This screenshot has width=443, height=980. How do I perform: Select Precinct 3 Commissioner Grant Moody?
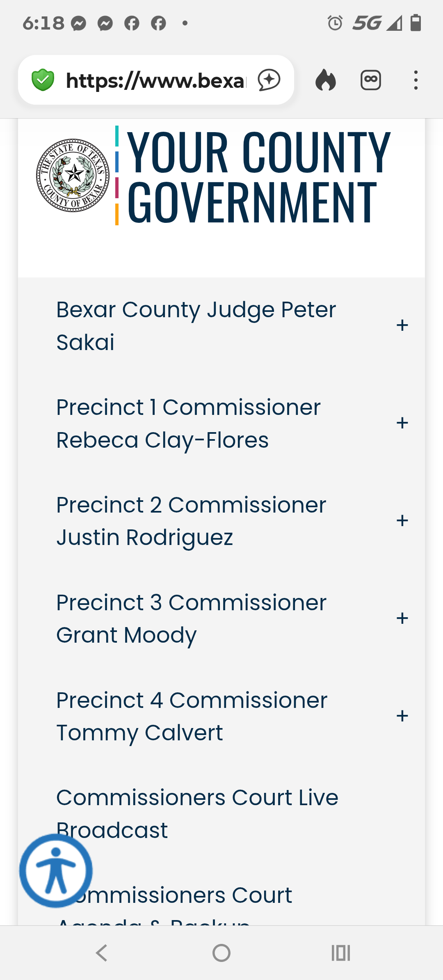(191, 618)
